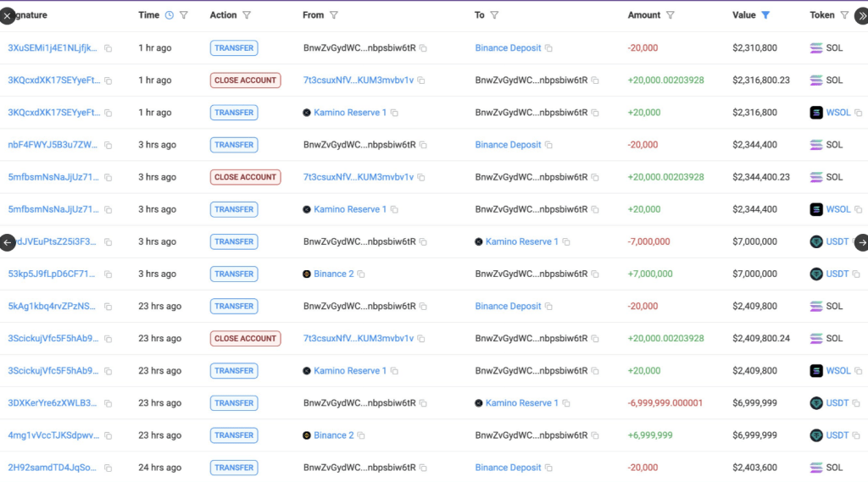868x482 pixels.
Task: Click the active blue Value filter icon
Action: 765,15
